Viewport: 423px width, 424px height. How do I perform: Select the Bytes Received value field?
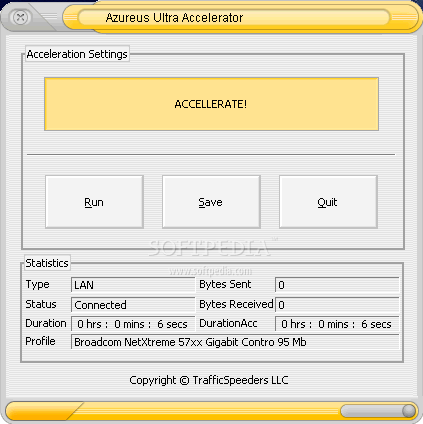tap(337, 305)
